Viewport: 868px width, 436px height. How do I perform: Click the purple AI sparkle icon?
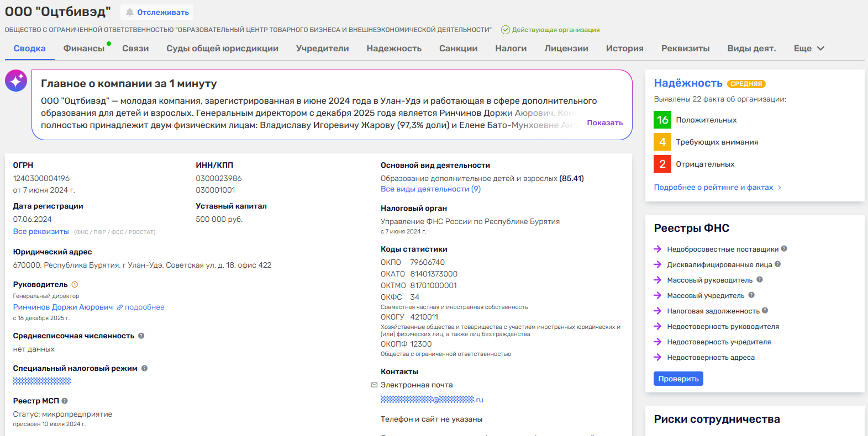16,81
